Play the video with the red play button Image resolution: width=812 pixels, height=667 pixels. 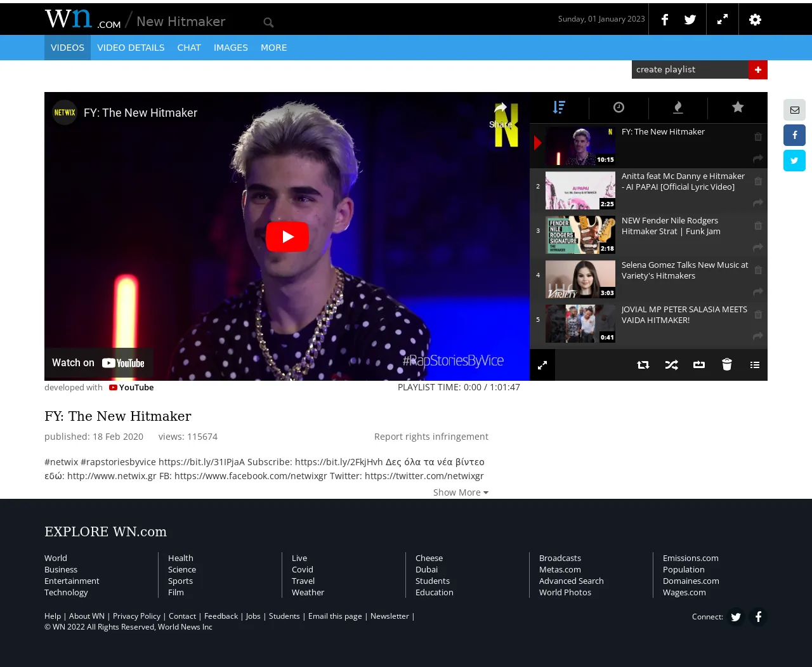coord(287,237)
